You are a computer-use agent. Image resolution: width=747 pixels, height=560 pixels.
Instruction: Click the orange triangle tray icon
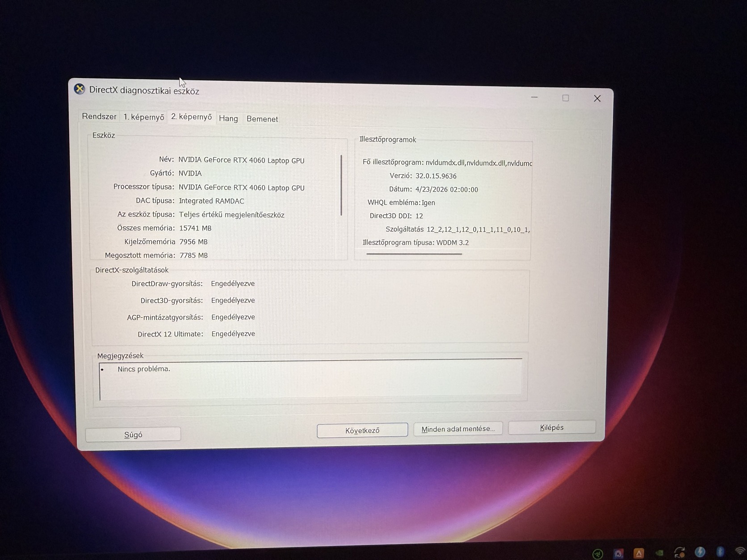[639, 554]
